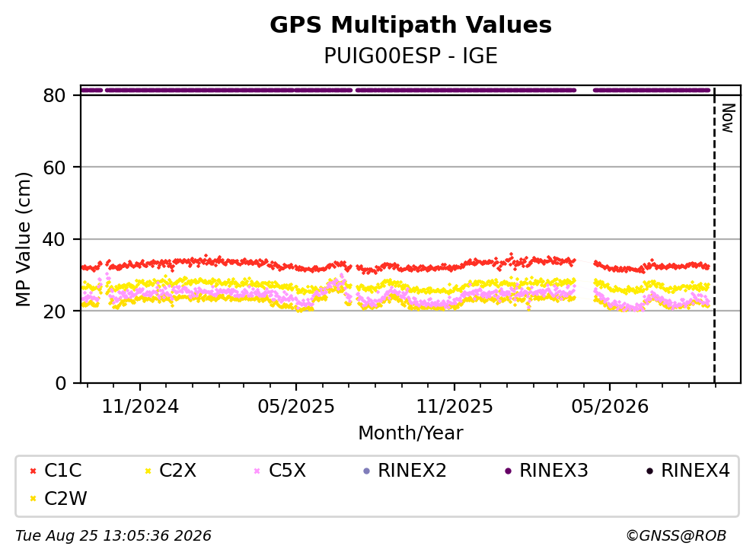Image resolution: width=756 pixels, height=559 pixels.
Task: Click the 05/2025 x-axis tick label
Action: pos(295,407)
